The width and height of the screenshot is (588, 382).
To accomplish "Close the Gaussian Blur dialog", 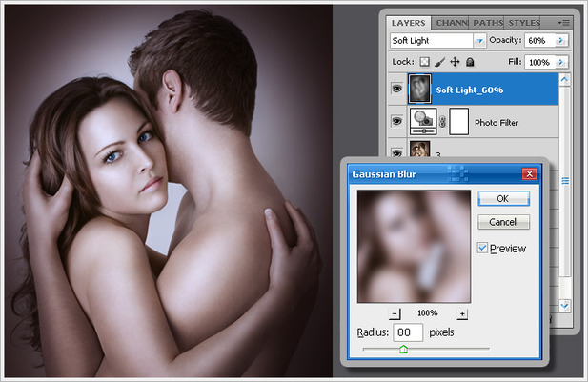I will (x=529, y=173).
